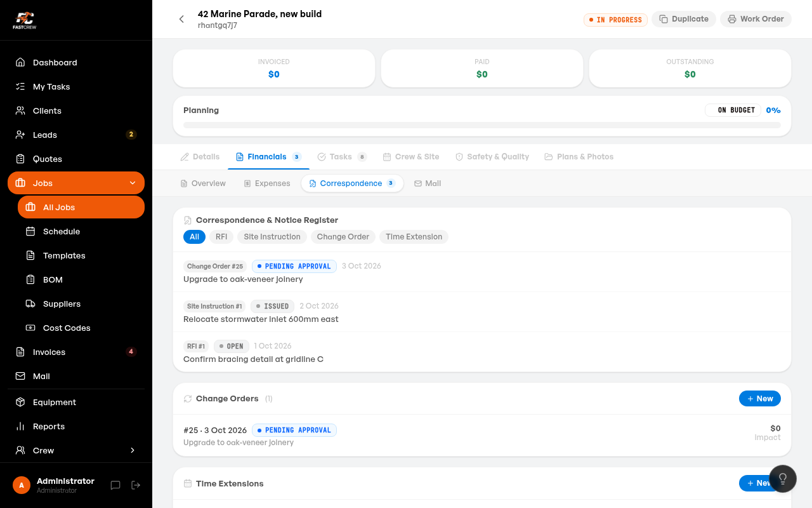
Task: Open the BOM page
Action: click(81, 279)
